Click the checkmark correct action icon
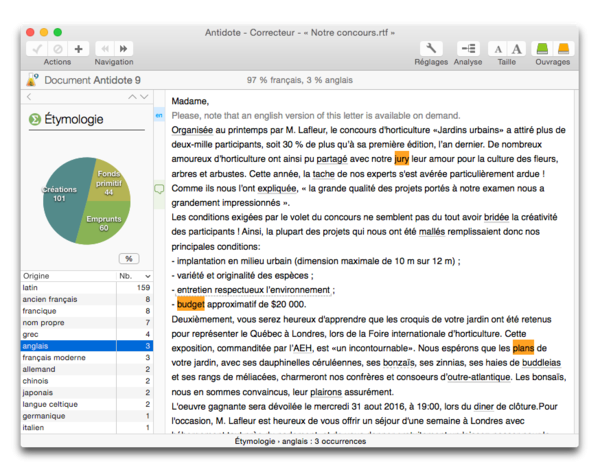The height and width of the screenshot is (472, 600). point(37,49)
